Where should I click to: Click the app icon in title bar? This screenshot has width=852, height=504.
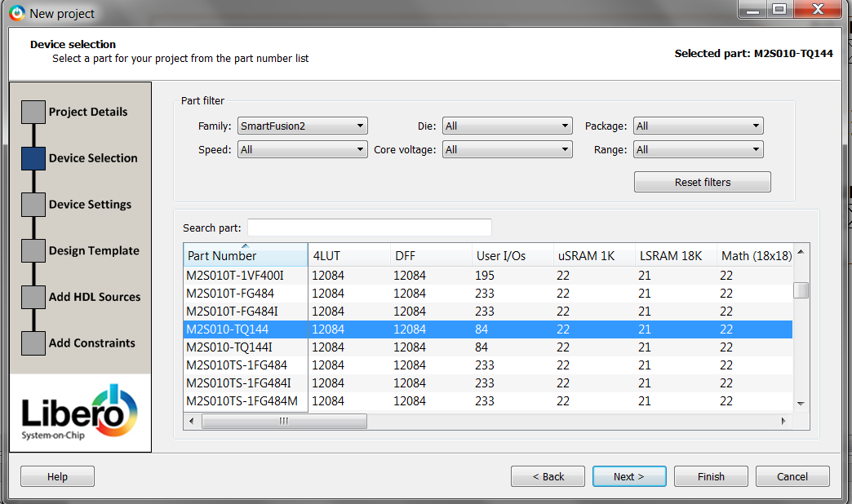pyautogui.click(x=17, y=13)
